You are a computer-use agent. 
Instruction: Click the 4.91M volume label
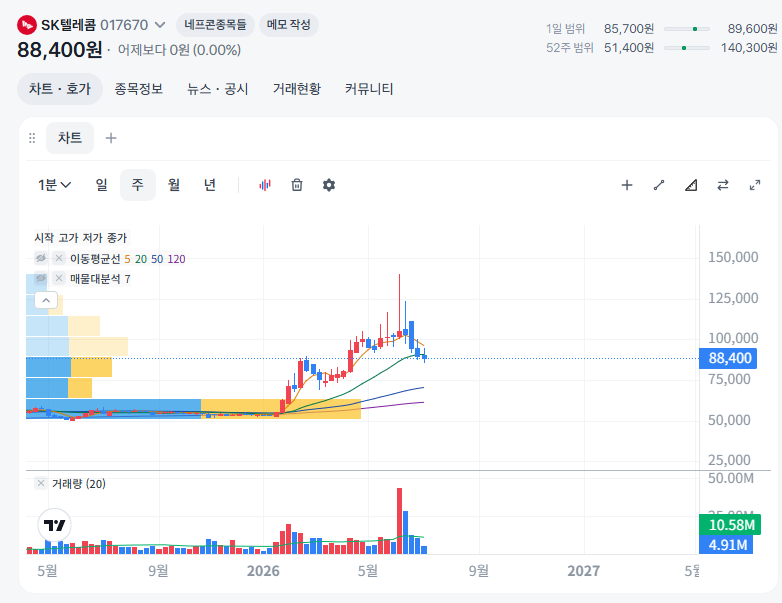coord(727,545)
